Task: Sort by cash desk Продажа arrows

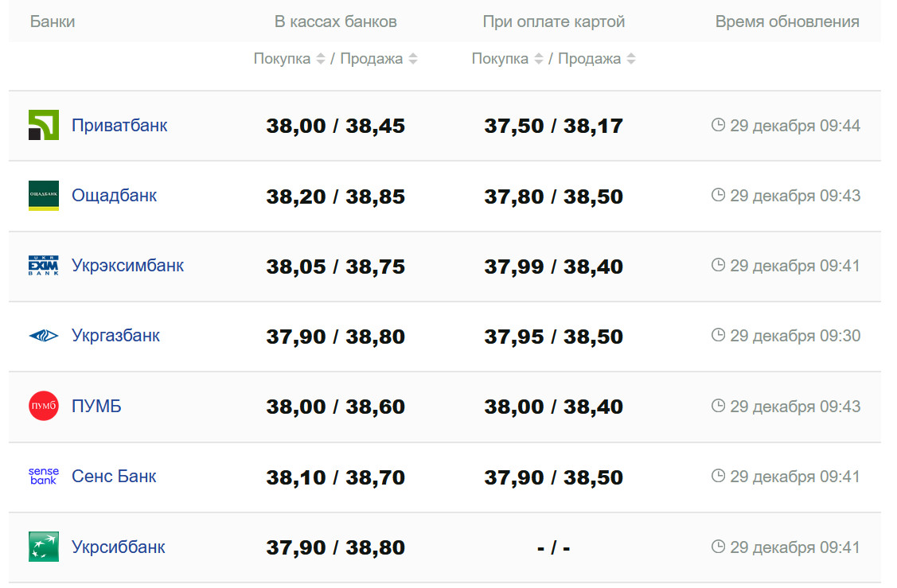Action: point(413,59)
